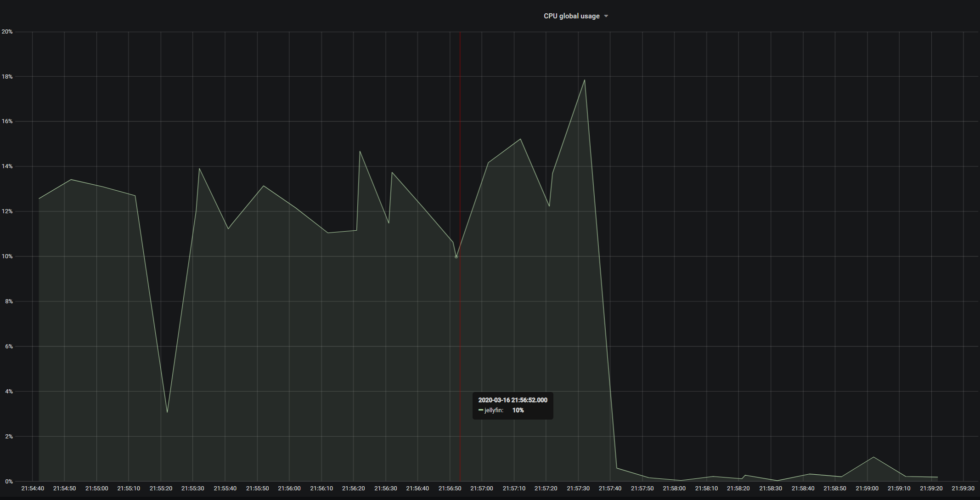Open the CPU global usage panel title menu
The width and height of the screenshot is (980, 500).
tap(571, 16)
